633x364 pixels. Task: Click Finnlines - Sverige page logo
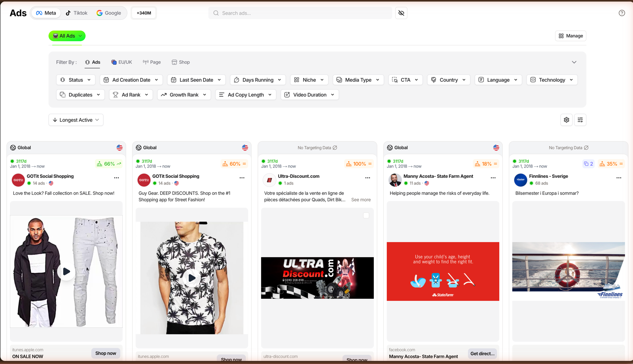(x=520, y=180)
